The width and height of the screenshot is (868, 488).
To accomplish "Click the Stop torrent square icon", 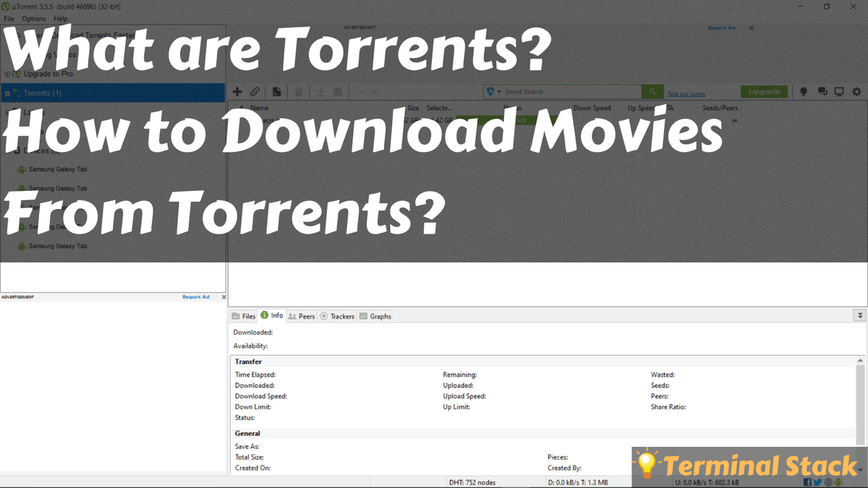I will pyautogui.click(x=339, y=92).
